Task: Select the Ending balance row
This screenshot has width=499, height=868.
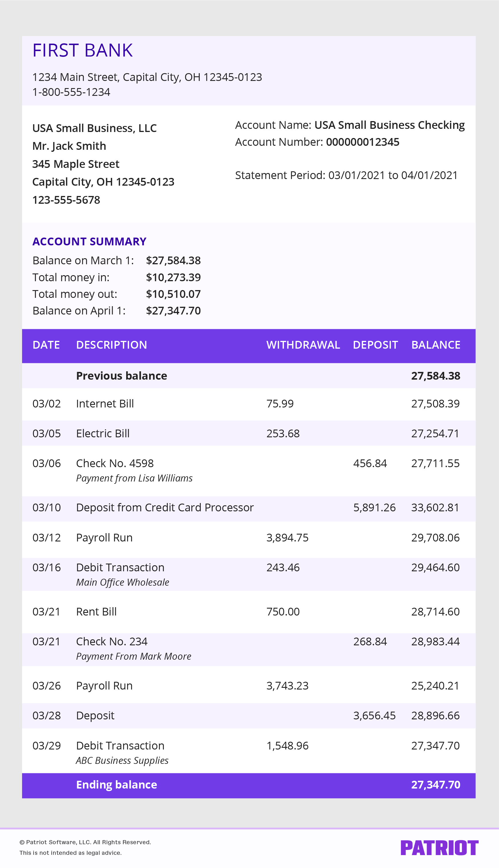Action: click(116, 784)
